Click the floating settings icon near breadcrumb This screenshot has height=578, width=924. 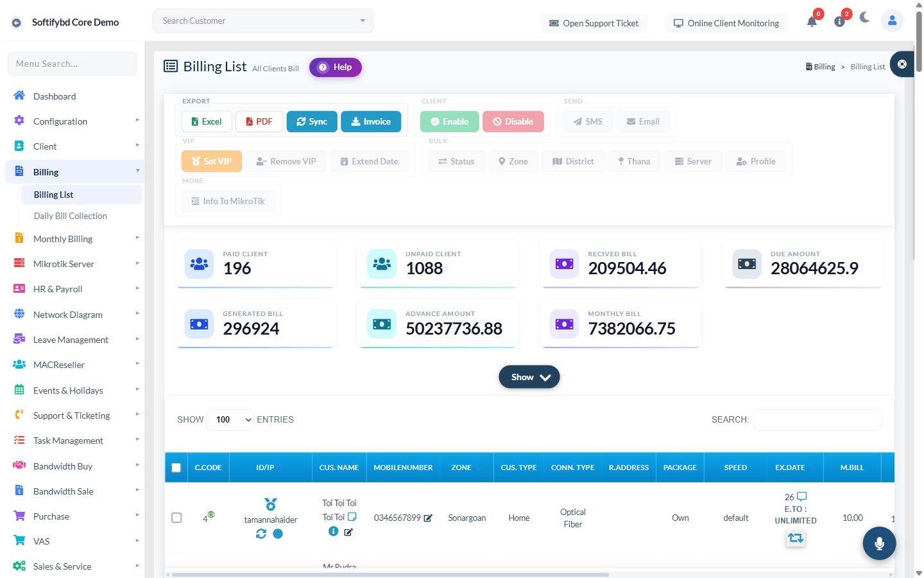[902, 64]
